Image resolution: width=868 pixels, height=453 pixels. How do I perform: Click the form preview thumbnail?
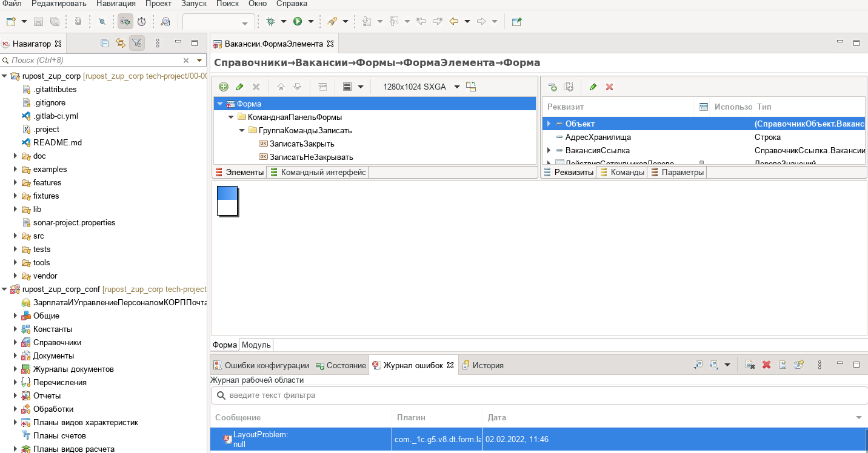pyautogui.click(x=227, y=201)
